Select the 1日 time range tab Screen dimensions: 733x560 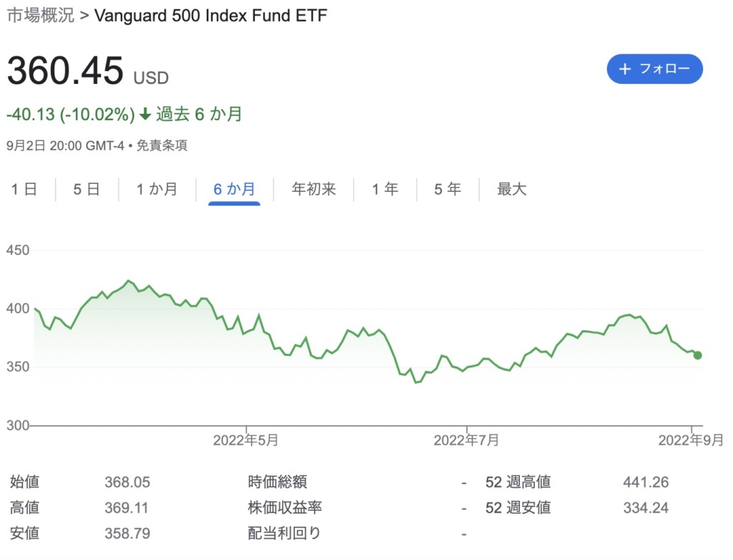pos(24,189)
